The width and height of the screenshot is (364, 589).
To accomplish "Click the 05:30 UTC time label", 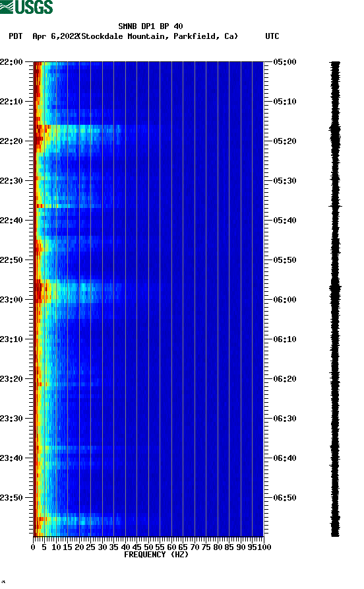I will [285, 181].
